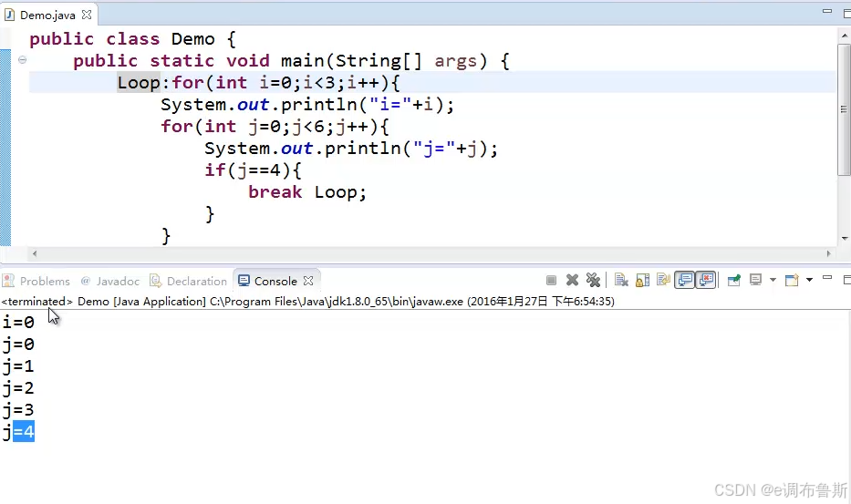Toggle Word Wrap in Console toolbar
851x504 pixels.
[663, 281]
